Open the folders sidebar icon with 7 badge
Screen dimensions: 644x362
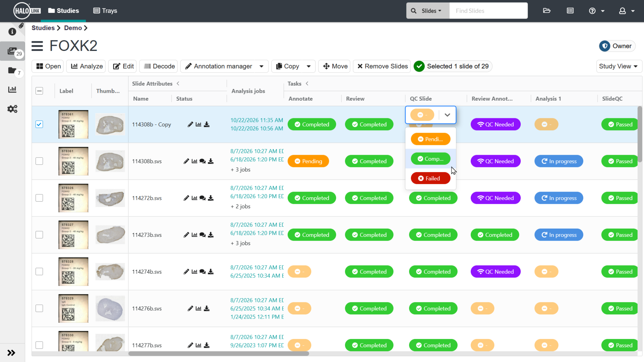(x=12, y=70)
